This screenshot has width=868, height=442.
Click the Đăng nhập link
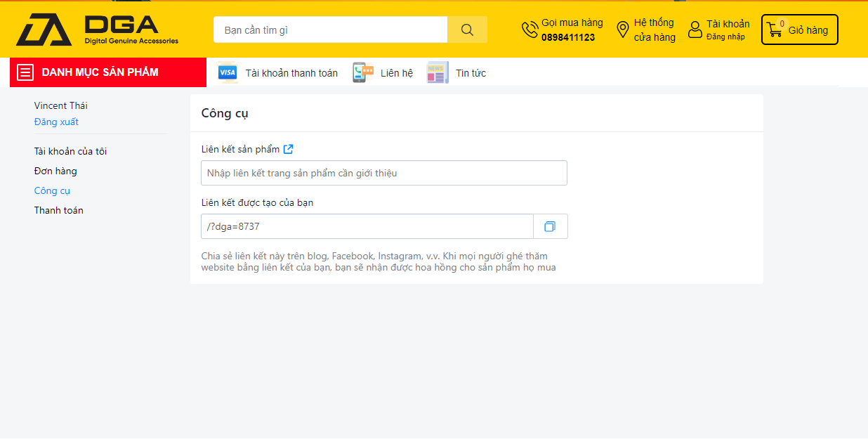click(725, 37)
